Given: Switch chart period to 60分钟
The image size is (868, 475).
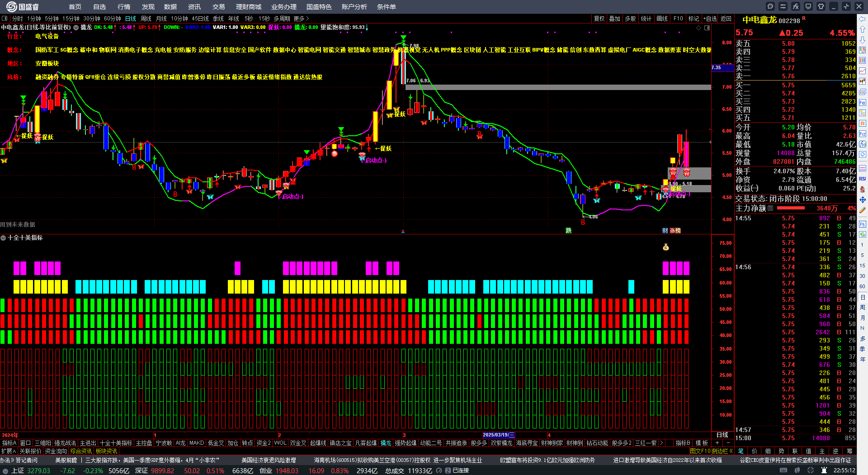Looking at the screenshot, I should [x=113, y=19].
